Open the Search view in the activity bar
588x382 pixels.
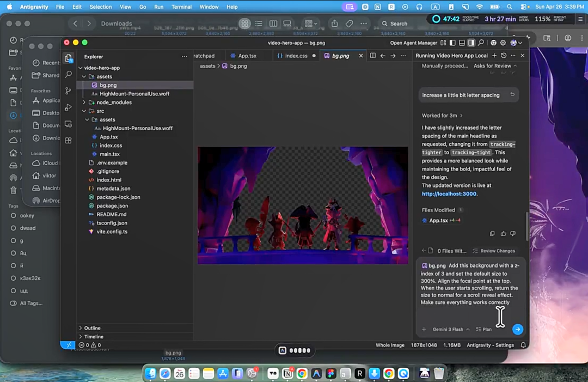click(68, 74)
